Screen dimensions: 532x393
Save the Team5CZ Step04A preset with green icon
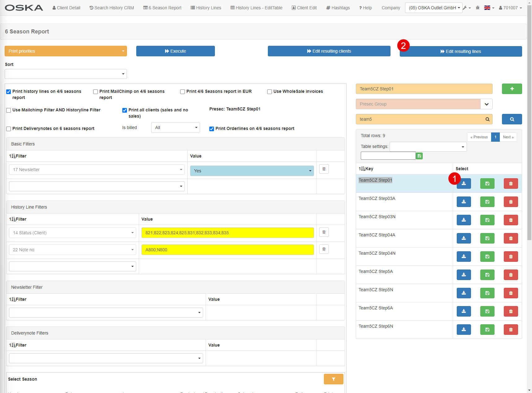coord(487,238)
